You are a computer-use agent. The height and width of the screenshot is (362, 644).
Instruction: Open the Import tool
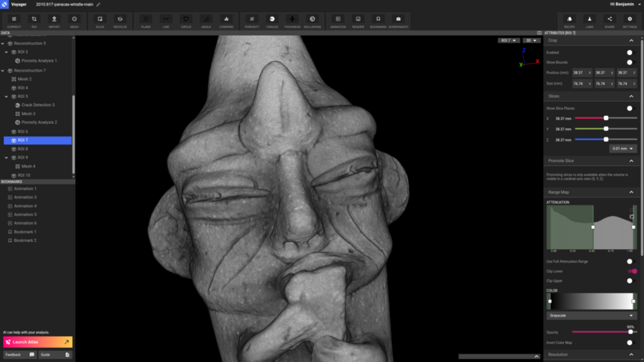tap(54, 21)
